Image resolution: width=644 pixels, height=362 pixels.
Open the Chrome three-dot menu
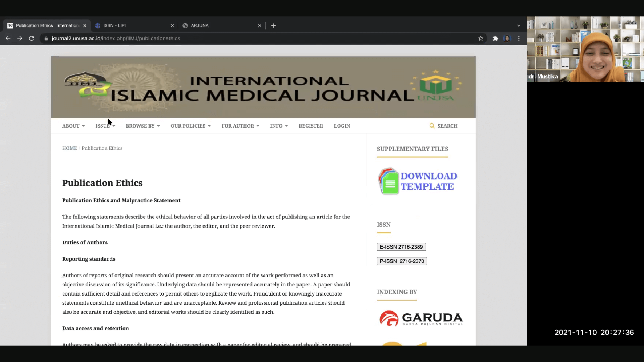click(519, 39)
